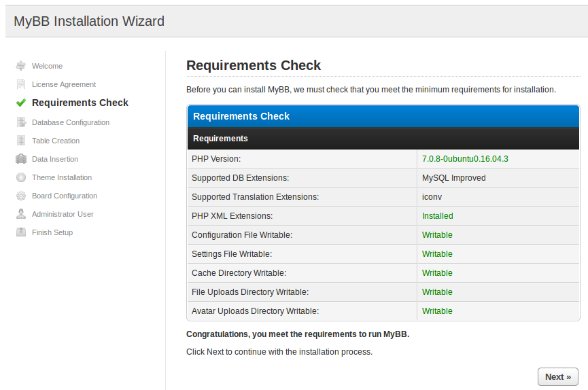Screen dimensions: 588x390
Task: Select the Administrator User step
Action: [x=63, y=215]
